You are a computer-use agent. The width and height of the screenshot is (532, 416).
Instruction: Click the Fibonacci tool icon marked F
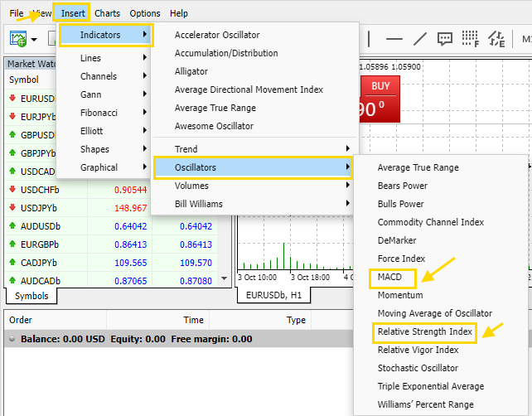[x=471, y=39]
